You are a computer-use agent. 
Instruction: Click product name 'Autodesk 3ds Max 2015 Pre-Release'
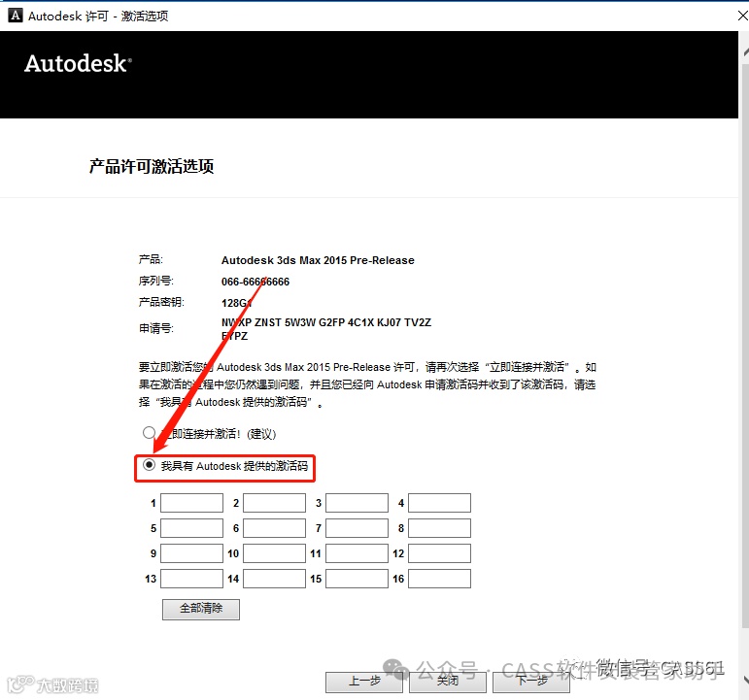(318, 260)
